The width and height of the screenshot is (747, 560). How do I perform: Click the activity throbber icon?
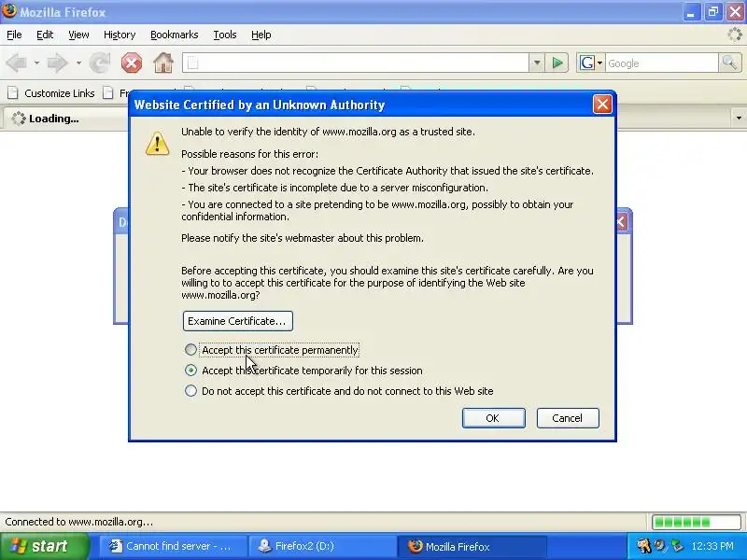[735, 35]
